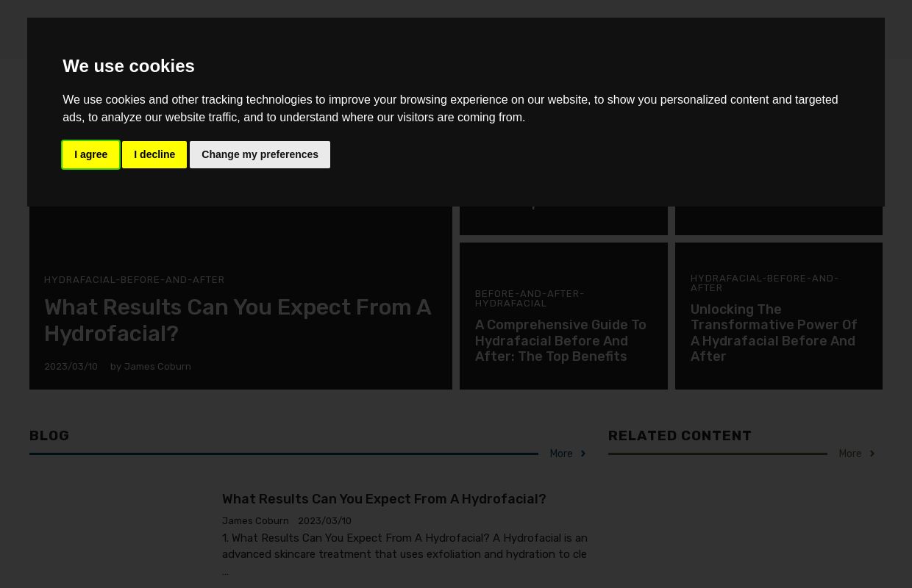Open More link in Blog section
The height and width of the screenshot is (588, 912).
click(560, 454)
